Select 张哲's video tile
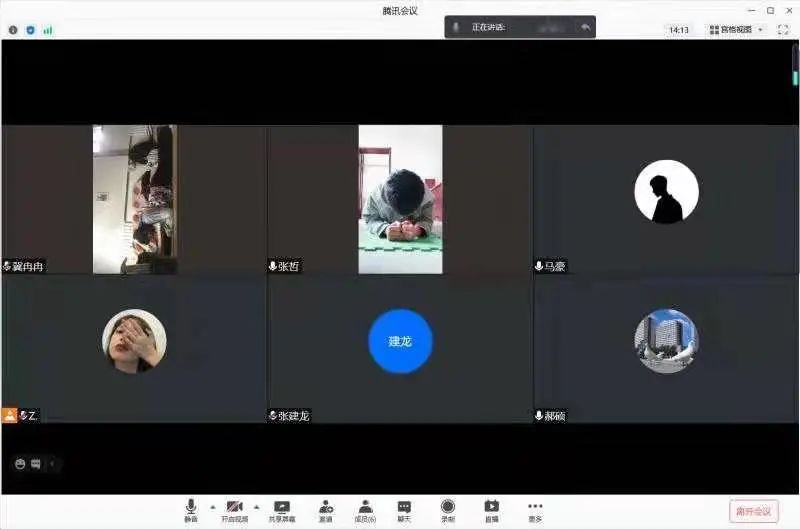Image resolution: width=800 pixels, height=529 pixels. click(401, 199)
